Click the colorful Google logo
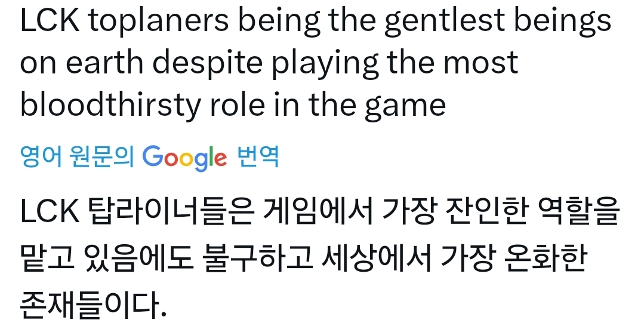The height and width of the screenshot is (329, 644). pyautogui.click(x=185, y=158)
